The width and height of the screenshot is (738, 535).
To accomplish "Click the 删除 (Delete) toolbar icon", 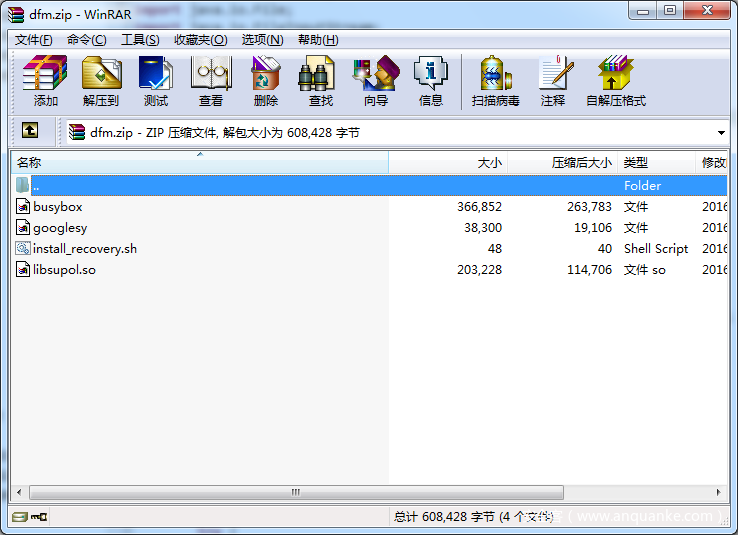I will coord(265,73).
